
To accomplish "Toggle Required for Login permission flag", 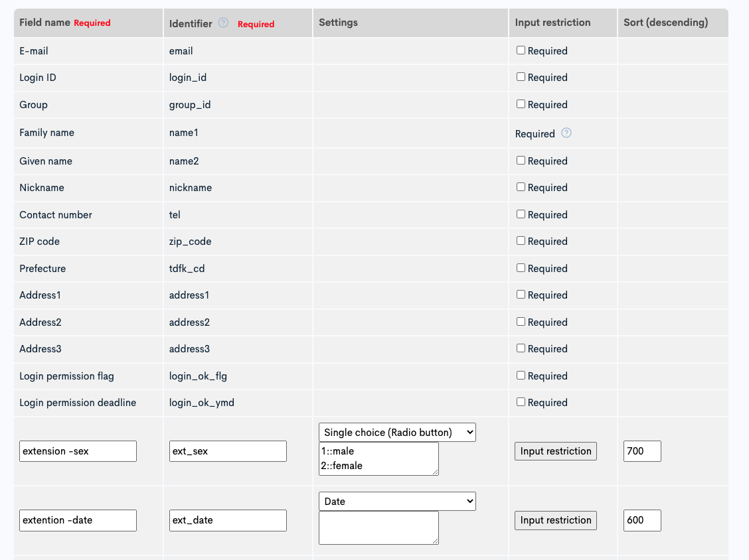I will (x=521, y=375).
